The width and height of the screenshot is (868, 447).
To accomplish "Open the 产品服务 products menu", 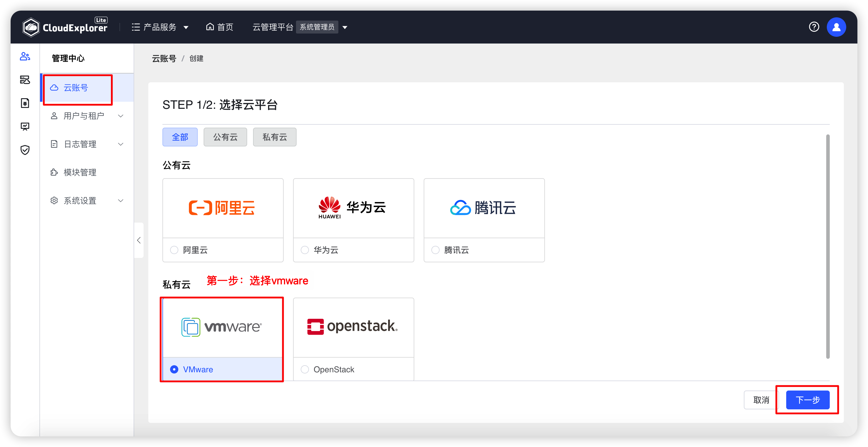I will click(x=160, y=27).
